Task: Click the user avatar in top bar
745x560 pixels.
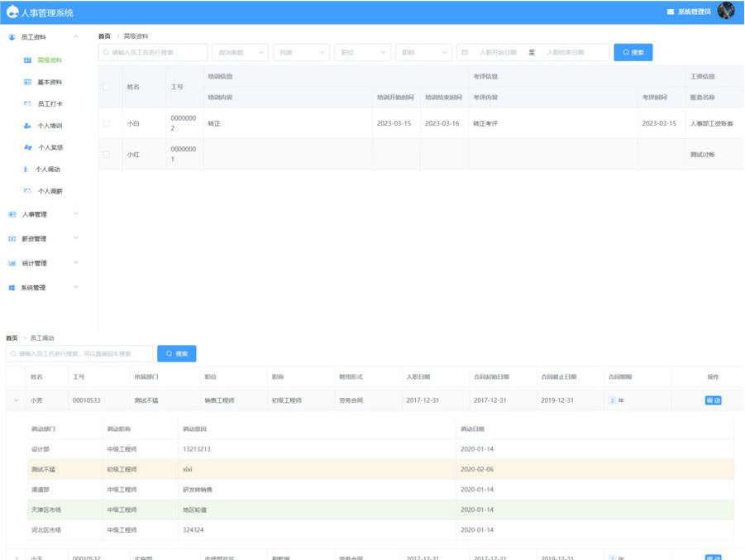Action: point(725,12)
